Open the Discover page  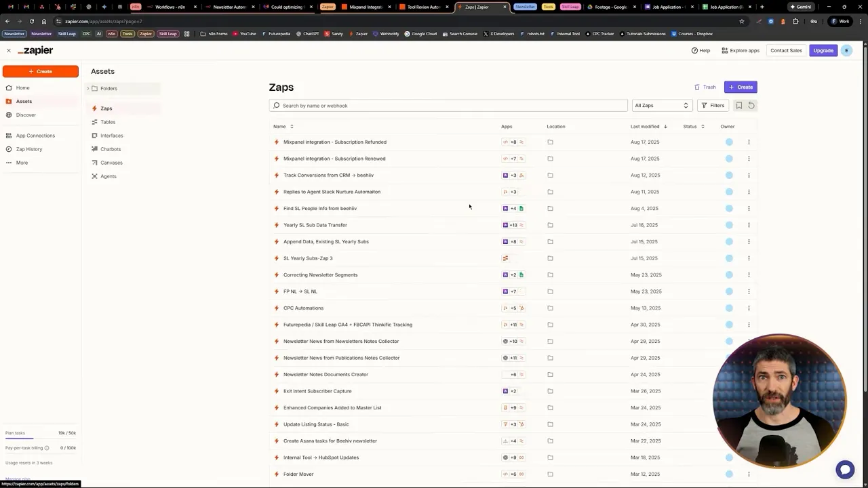click(x=26, y=115)
